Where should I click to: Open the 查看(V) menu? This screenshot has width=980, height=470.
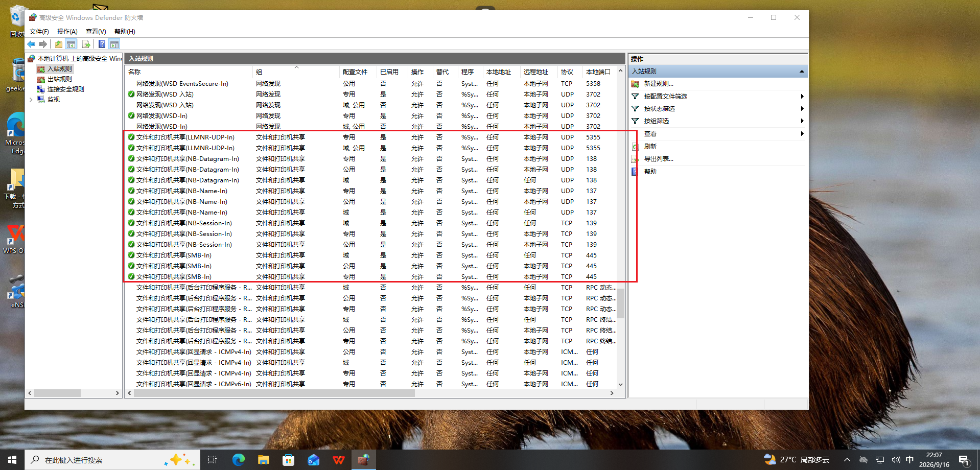coord(96,32)
